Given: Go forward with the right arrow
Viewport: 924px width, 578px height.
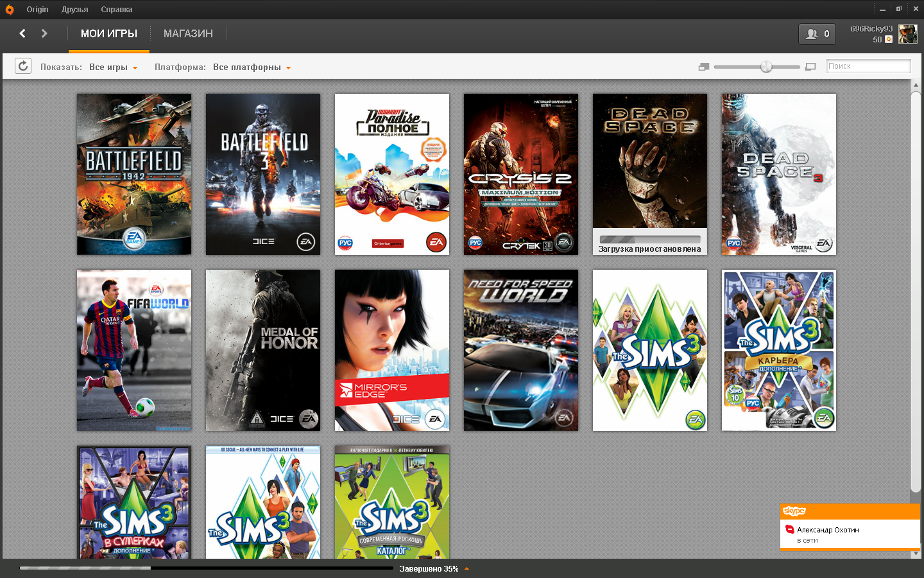Looking at the screenshot, I should [44, 33].
